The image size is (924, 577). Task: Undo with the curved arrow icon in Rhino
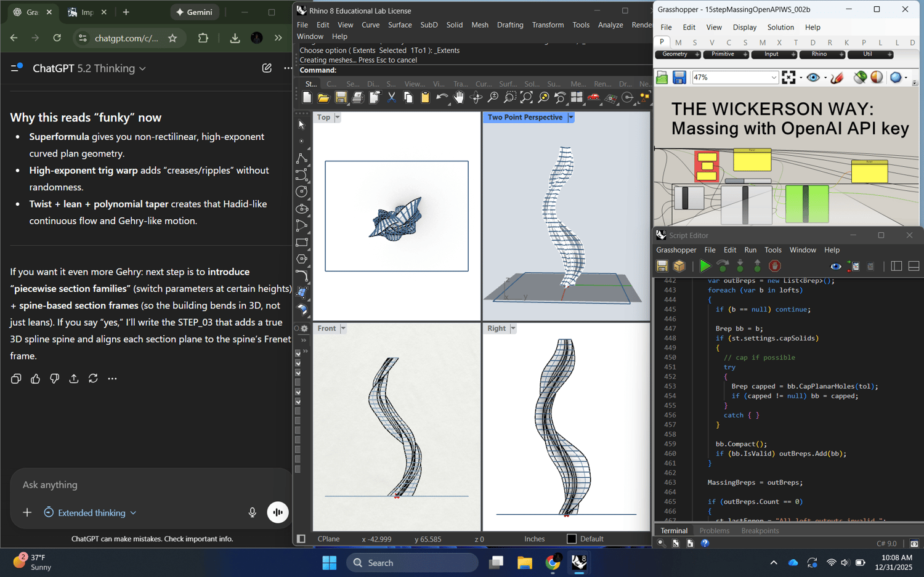442,98
